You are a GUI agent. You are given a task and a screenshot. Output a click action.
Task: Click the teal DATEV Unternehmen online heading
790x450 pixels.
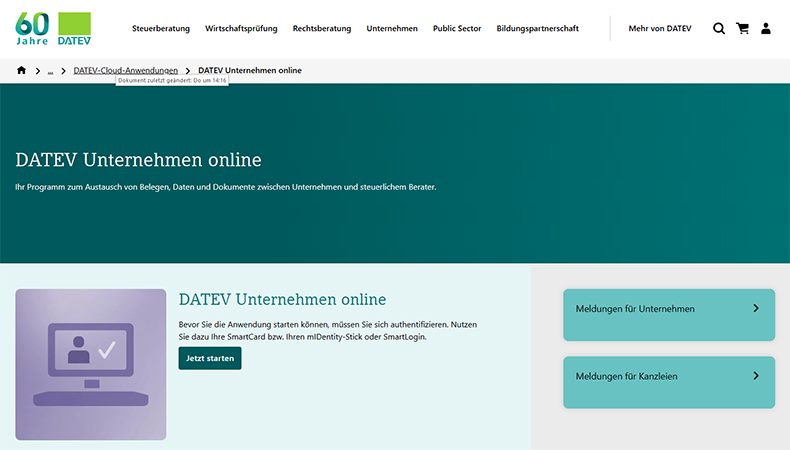(282, 300)
